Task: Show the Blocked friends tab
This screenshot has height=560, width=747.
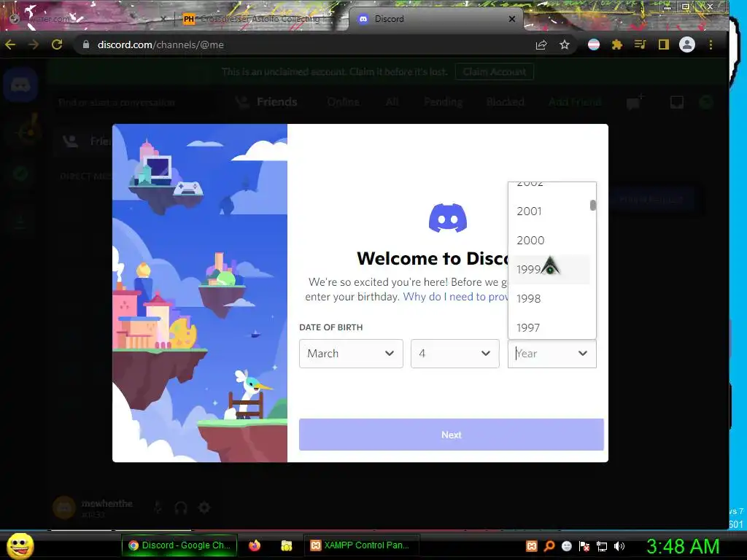Action: coord(505,102)
